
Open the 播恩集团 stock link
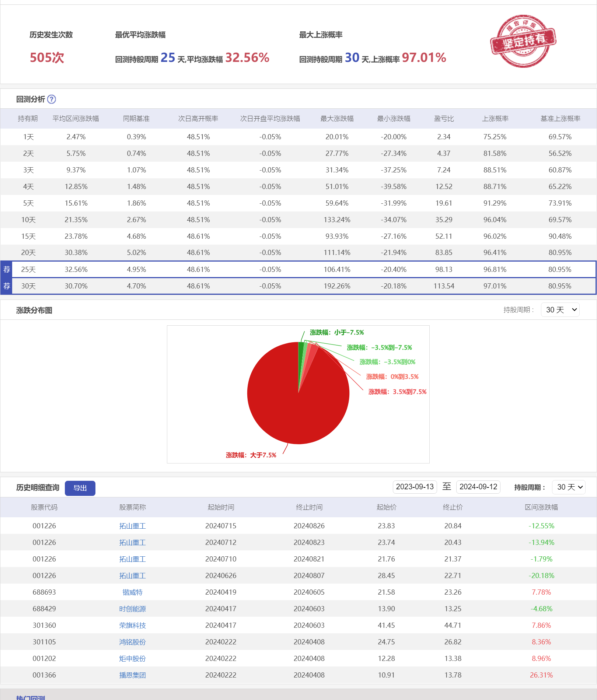(x=132, y=675)
